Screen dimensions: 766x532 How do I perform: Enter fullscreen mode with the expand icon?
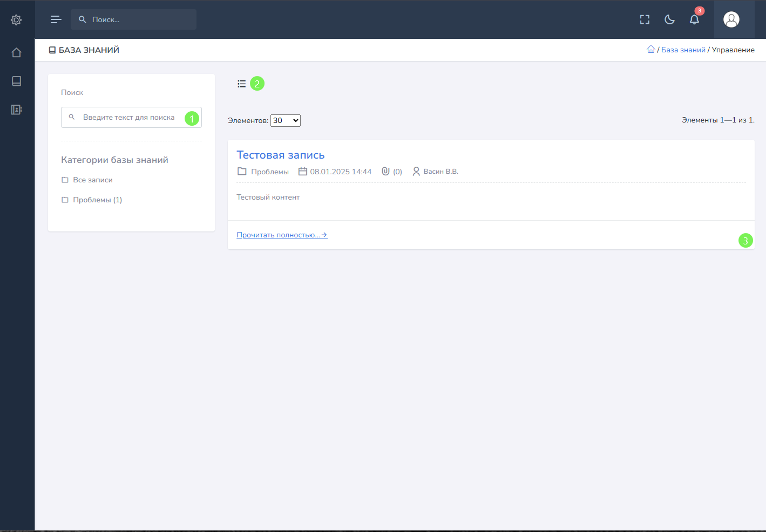(645, 19)
